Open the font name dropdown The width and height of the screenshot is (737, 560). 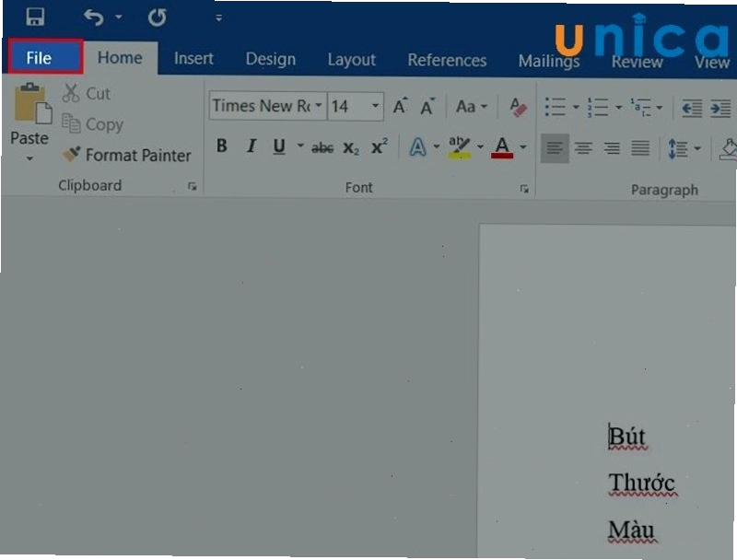318,106
